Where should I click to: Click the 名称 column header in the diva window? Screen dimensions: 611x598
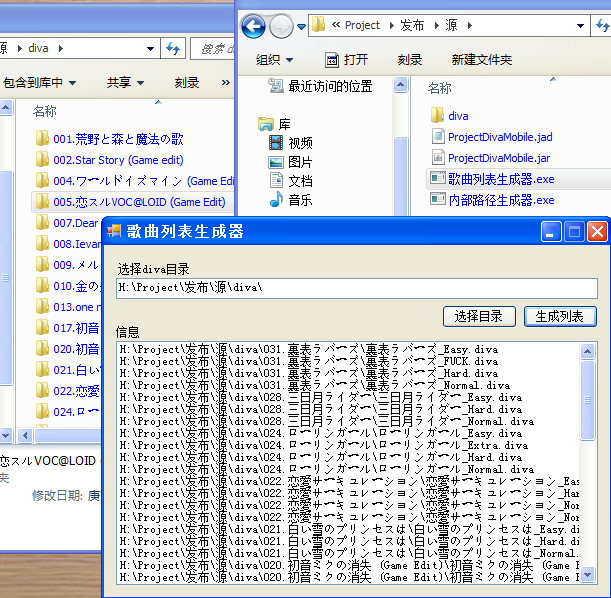pos(45,111)
